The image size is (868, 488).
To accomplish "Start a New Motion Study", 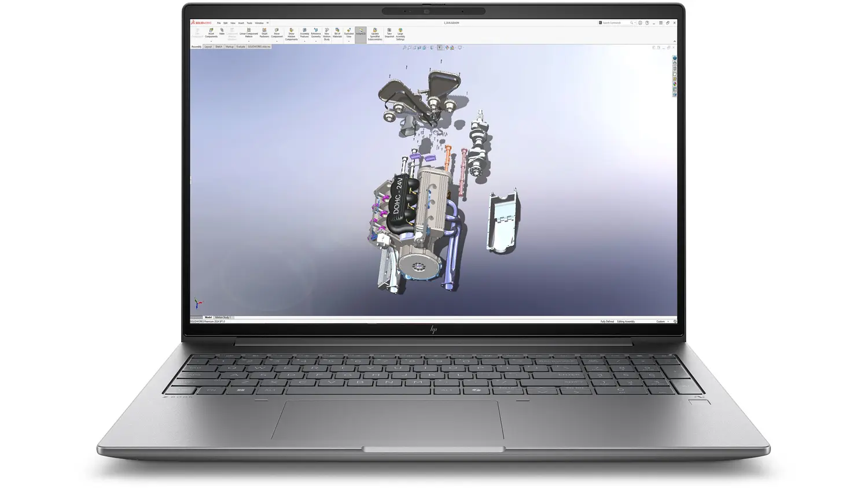I will click(326, 34).
